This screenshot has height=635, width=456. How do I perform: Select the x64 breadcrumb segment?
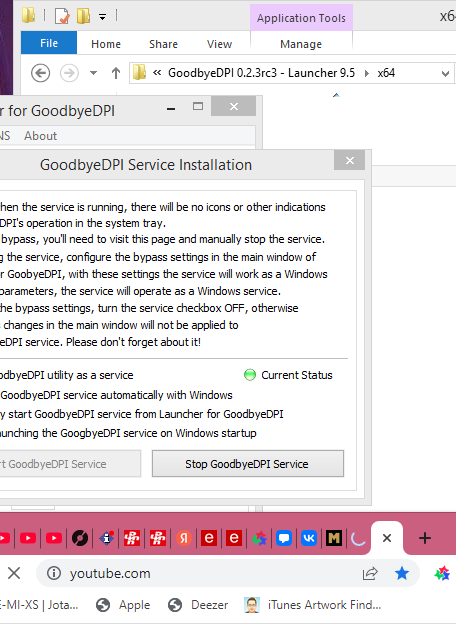(386, 73)
